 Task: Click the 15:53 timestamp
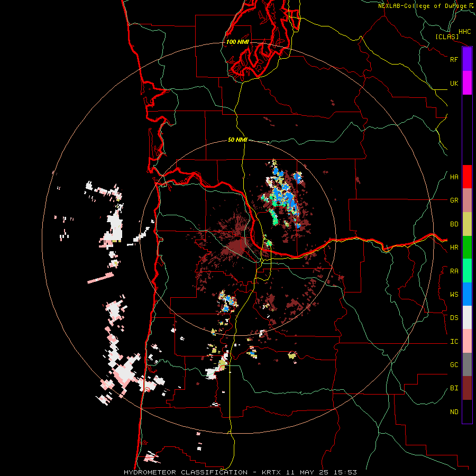coord(346,472)
